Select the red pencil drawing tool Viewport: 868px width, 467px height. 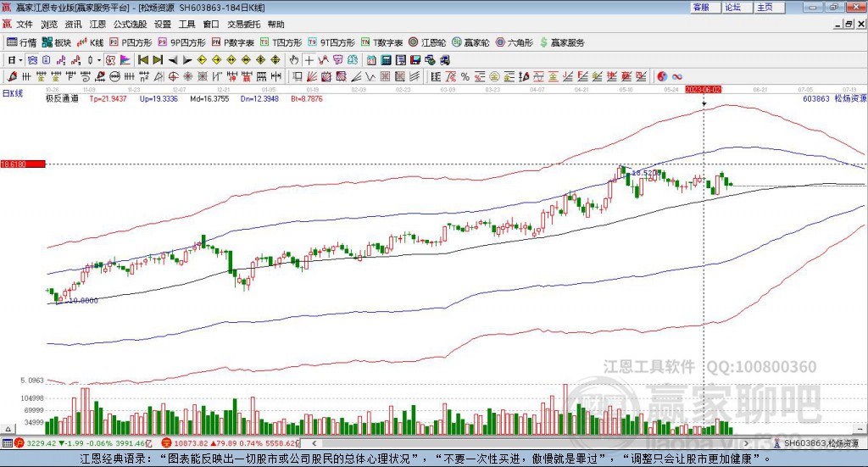pyautogui.click(x=12, y=76)
